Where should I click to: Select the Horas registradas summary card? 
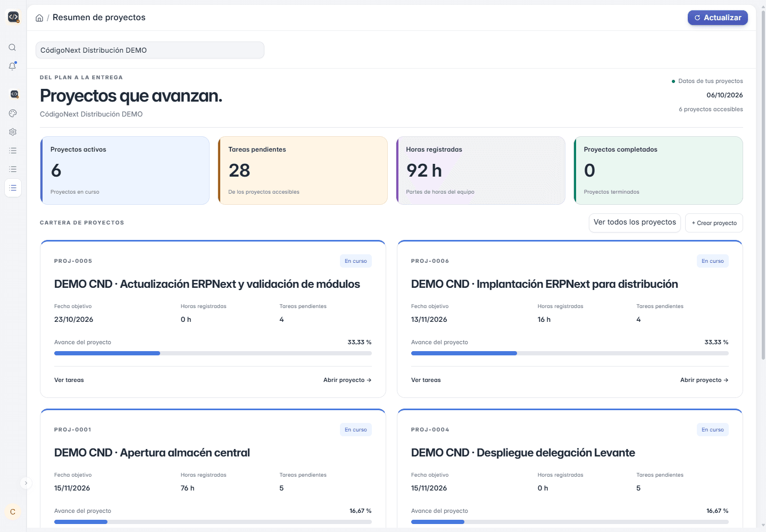[x=481, y=171]
